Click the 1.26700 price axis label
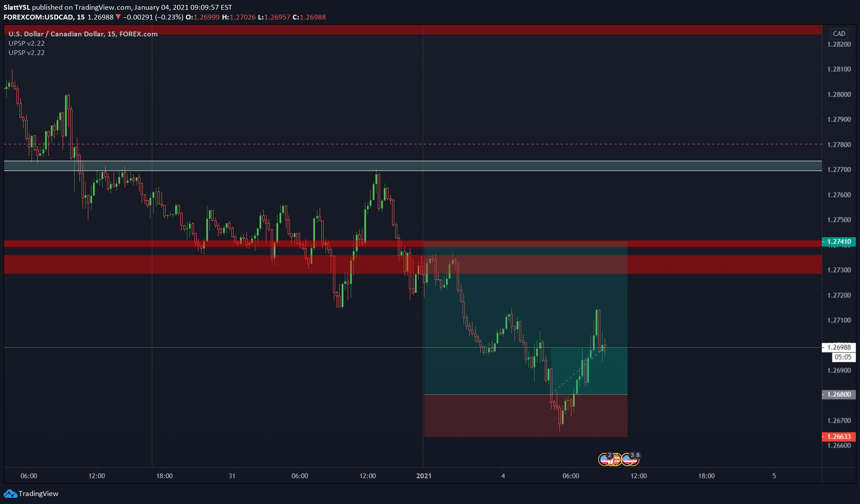This screenshot has height=504, width=860. click(839, 420)
